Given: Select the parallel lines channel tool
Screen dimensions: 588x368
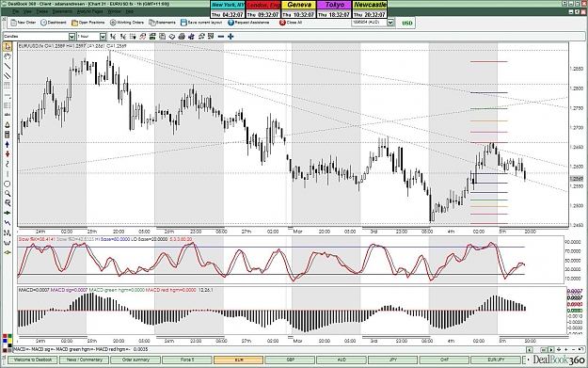Looking at the screenshot, I should click(x=8, y=76).
